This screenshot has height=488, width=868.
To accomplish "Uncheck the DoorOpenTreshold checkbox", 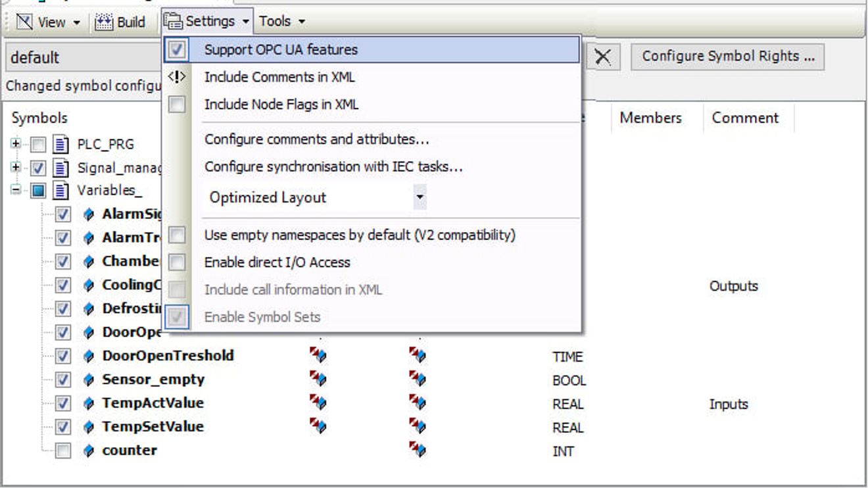I will coord(63,356).
